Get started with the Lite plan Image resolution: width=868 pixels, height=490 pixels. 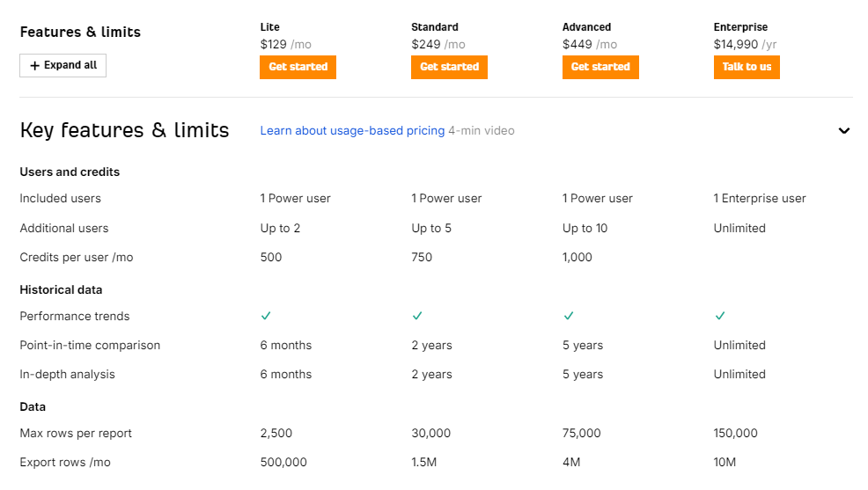pos(298,67)
